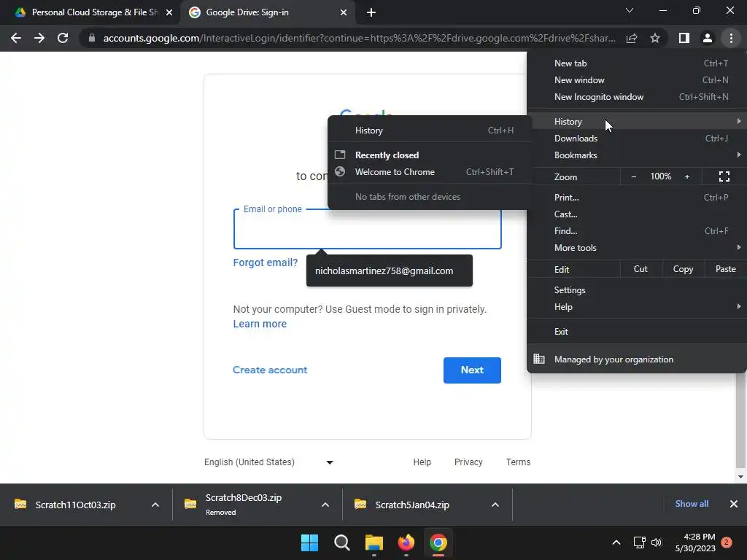The width and height of the screenshot is (747, 560).
Task: Close the downloads bar
Action: tap(734, 504)
